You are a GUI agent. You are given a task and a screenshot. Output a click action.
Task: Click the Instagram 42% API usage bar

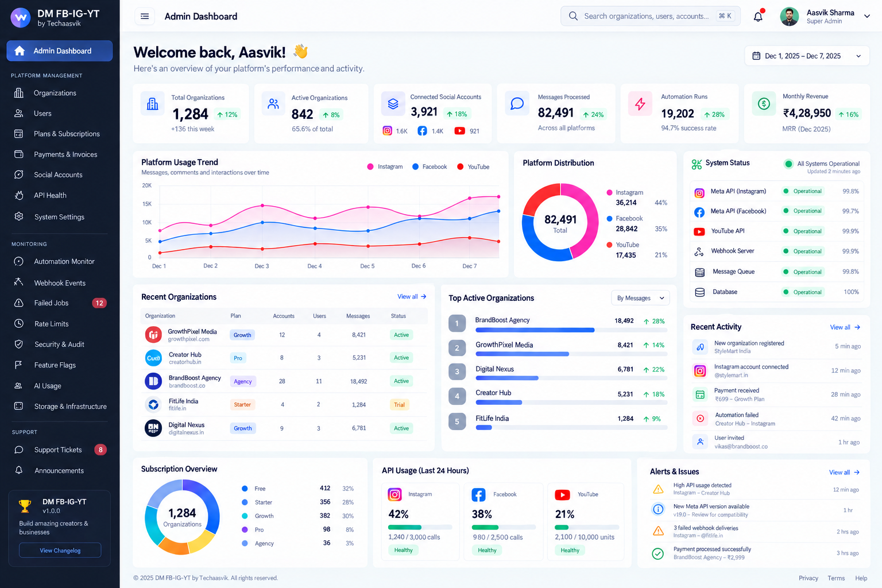coord(420,527)
